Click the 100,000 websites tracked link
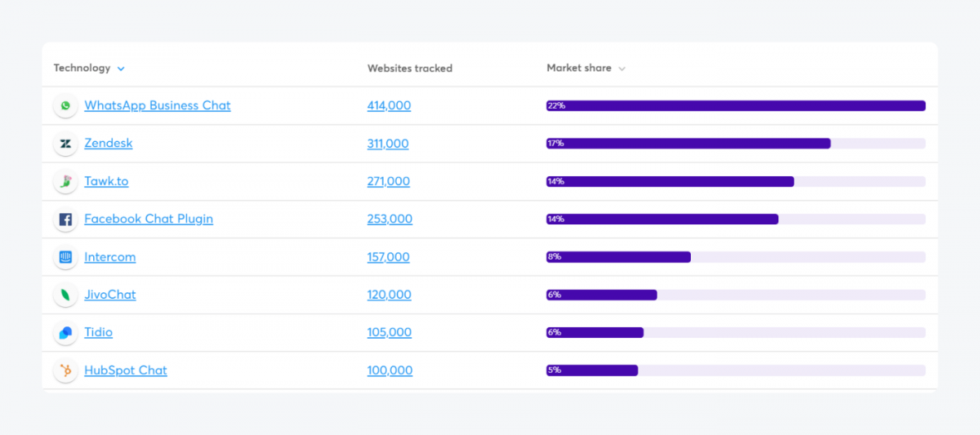The width and height of the screenshot is (980, 435). (x=390, y=371)
